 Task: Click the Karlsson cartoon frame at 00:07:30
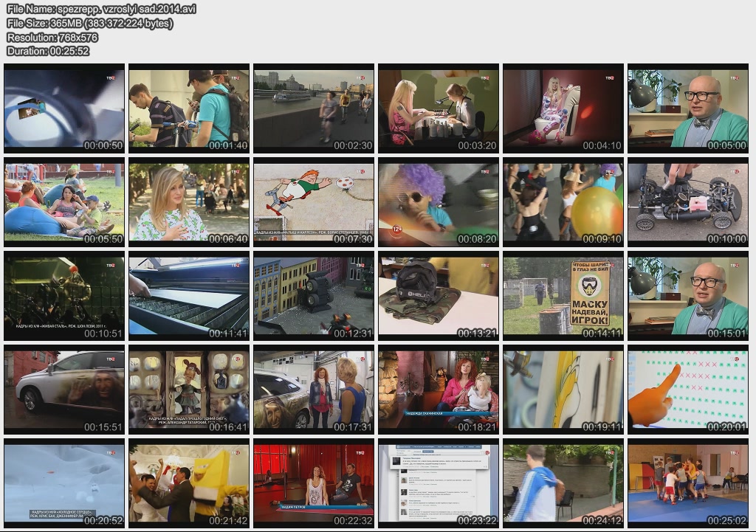[x=314, y=201]
